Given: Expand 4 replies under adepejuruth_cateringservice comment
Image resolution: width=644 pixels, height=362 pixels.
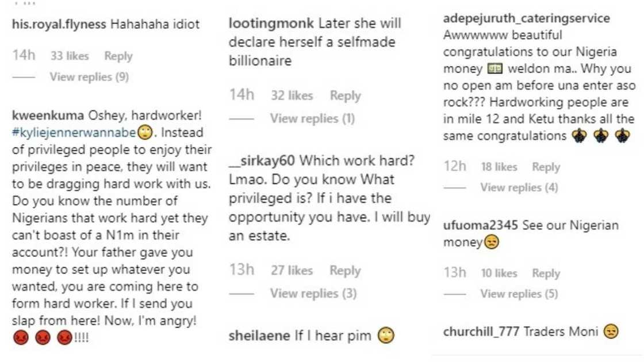Looking at the screenshot, I should click(519, 187).
